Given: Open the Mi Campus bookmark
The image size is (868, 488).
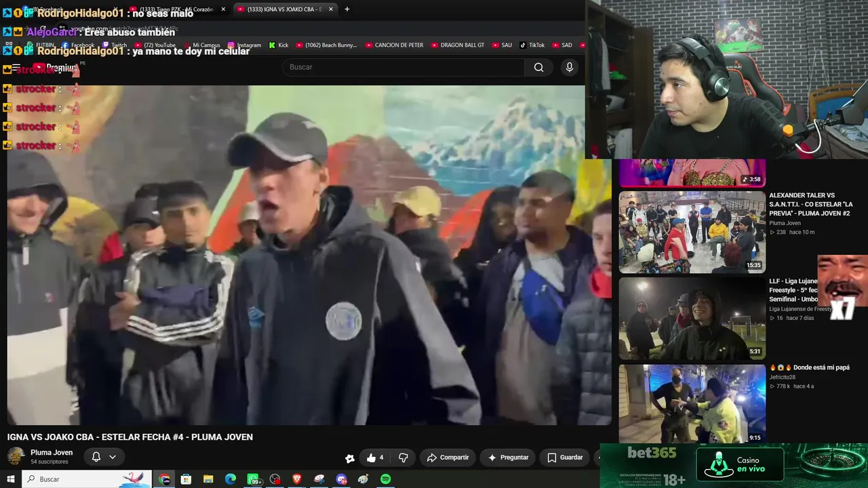Looking at the screenshot, I should coord(201,45).
